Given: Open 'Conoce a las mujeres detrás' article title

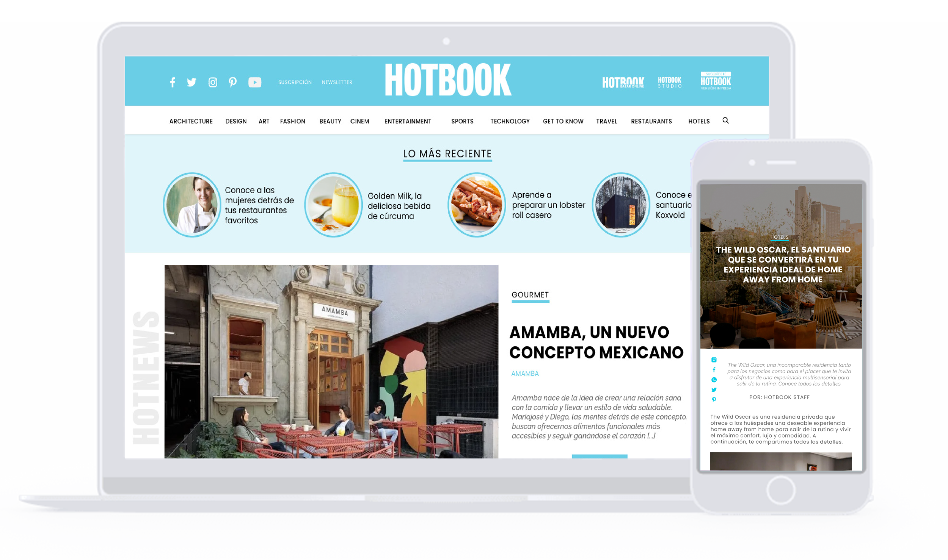Looking at the screenshot, I should pos(259,205).
